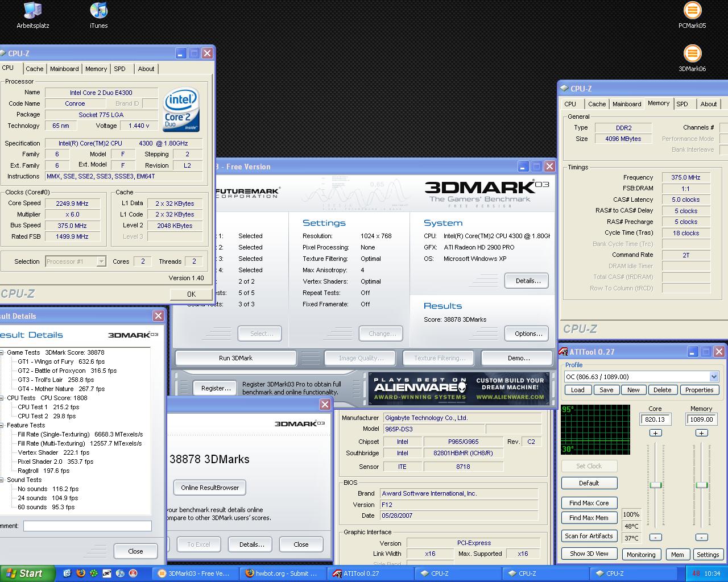Switch to Mainboard tab in left CPU-Z window
The height and width of the screenshot is (582, 728).
coord(64,69)
